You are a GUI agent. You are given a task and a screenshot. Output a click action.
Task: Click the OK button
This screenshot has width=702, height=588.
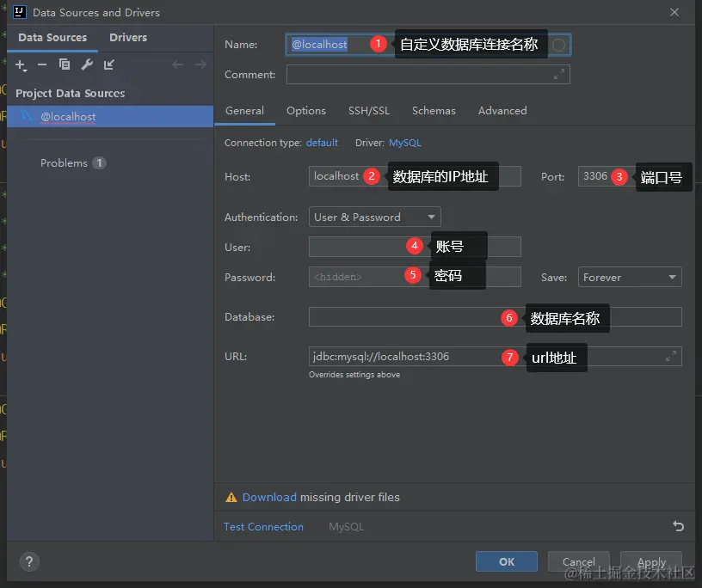(x=507, y=561)
